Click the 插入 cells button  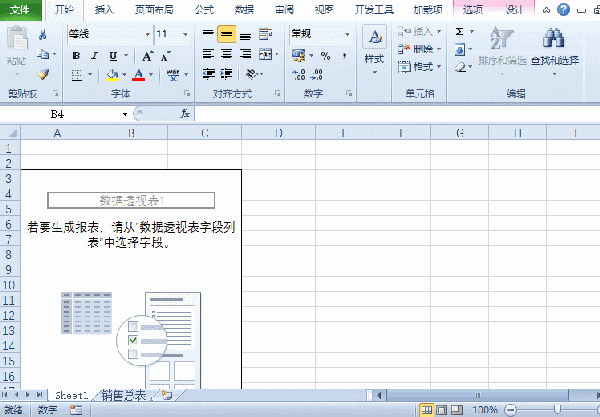click(x=419, y=31)
